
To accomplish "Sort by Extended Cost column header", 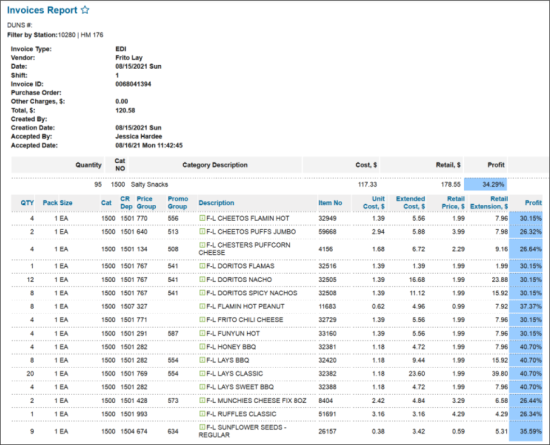I will click(x=410, y=203).
